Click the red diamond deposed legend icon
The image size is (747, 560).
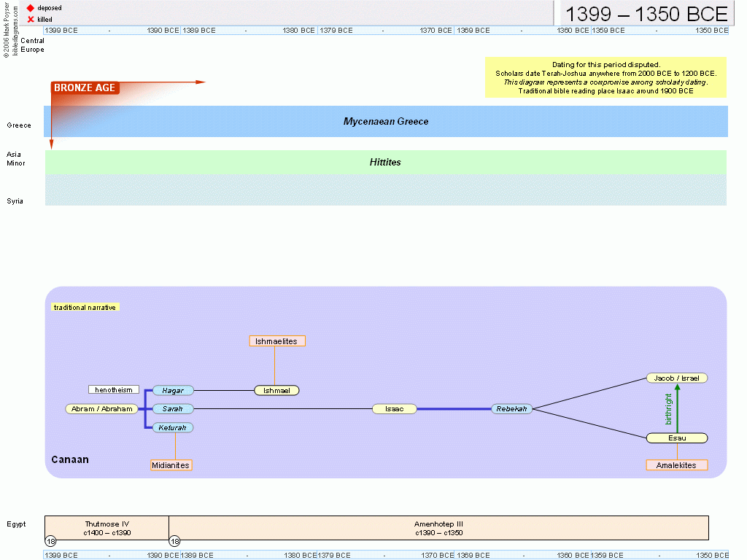pos(31,8)
